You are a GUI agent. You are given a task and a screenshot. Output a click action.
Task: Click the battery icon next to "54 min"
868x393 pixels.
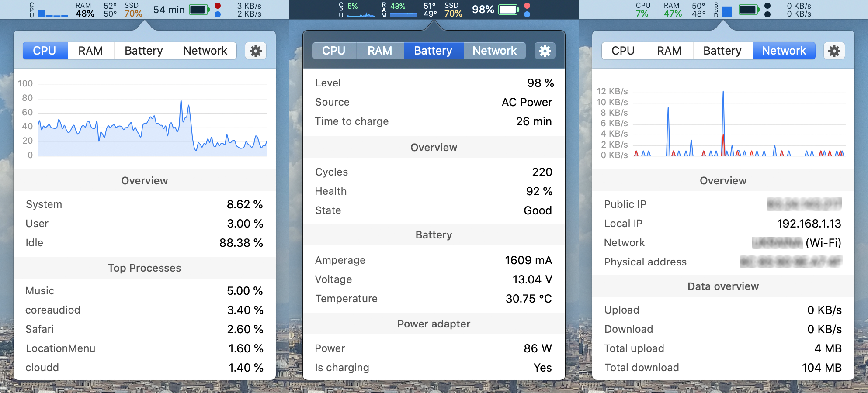pos(199,10)
